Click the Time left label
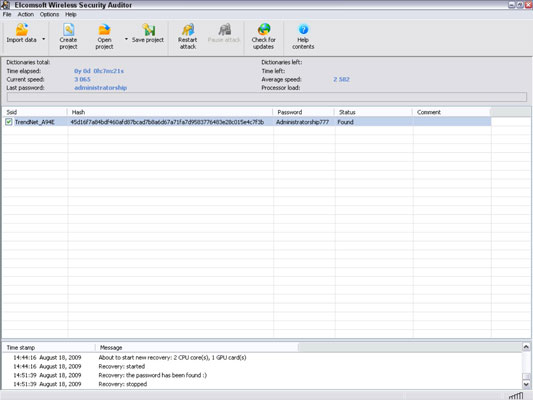This screenshot has width=533, height=400. pos(273,71)
